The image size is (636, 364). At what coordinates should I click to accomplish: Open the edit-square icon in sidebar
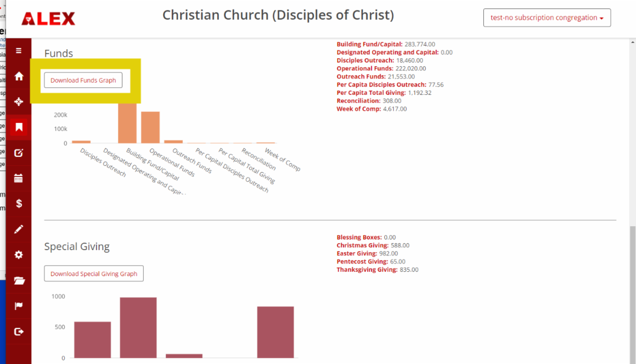[19, 153]
